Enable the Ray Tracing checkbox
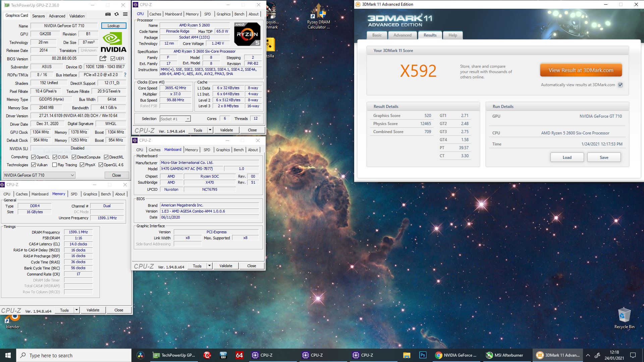 (x=54, y=165)
